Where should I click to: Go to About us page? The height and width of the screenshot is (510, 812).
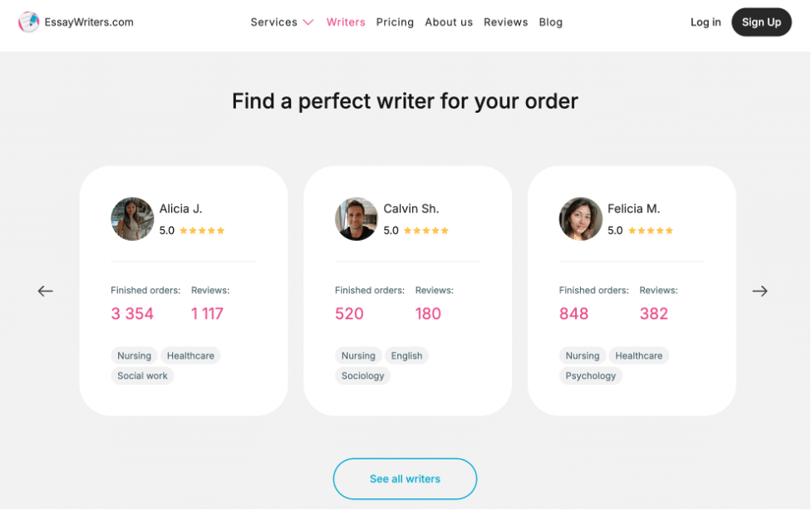coord(449,22)
